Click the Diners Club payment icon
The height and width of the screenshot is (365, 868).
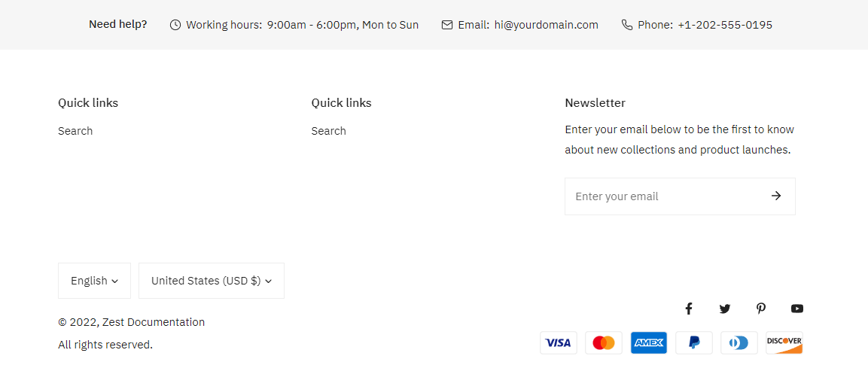(x=739, y=343)
